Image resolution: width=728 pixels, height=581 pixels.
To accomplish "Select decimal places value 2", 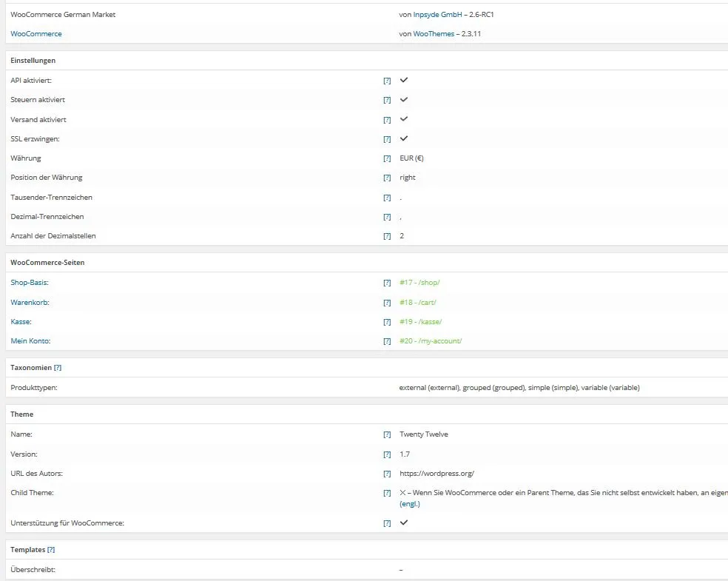I will pos(402,236).
